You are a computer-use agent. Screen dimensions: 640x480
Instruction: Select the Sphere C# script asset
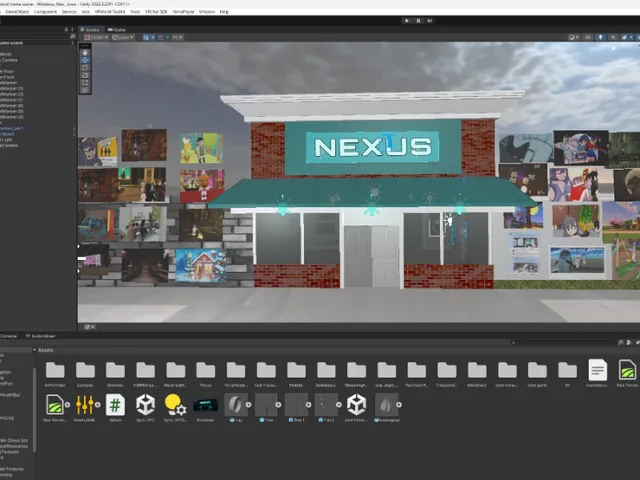(116, 408)
